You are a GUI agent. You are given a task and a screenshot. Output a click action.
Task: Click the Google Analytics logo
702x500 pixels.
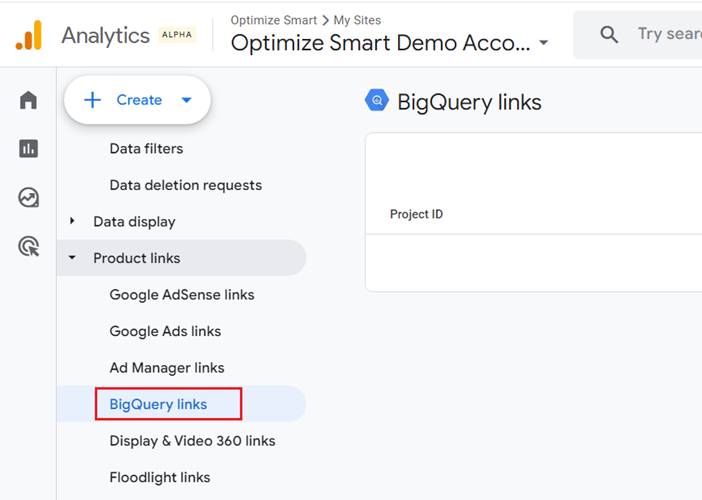(x=29, y=35)
